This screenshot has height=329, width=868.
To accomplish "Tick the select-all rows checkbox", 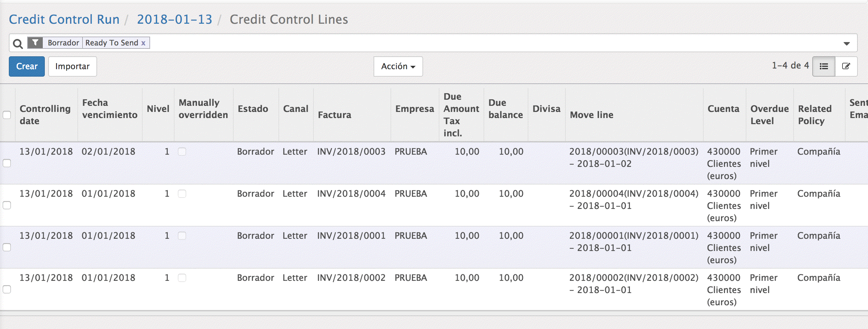I will pyautogui.click(x=7, y=115).
